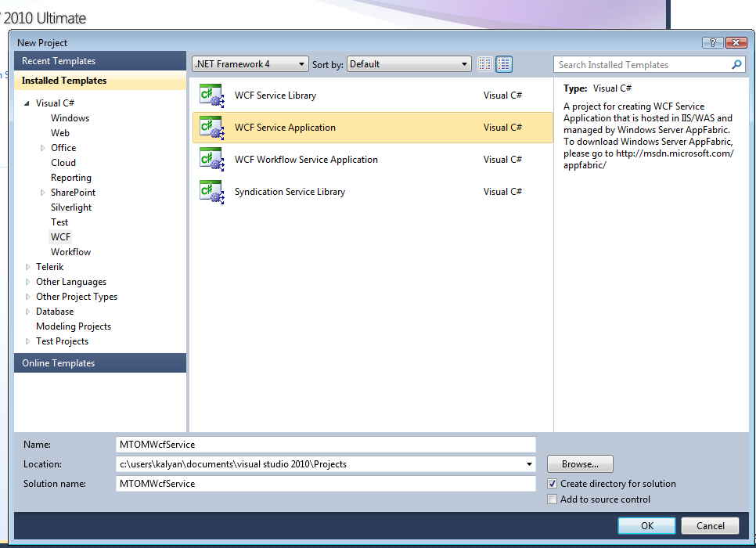Open the Recent Templates section
756x548 pixels.
(x=100, y=61)
